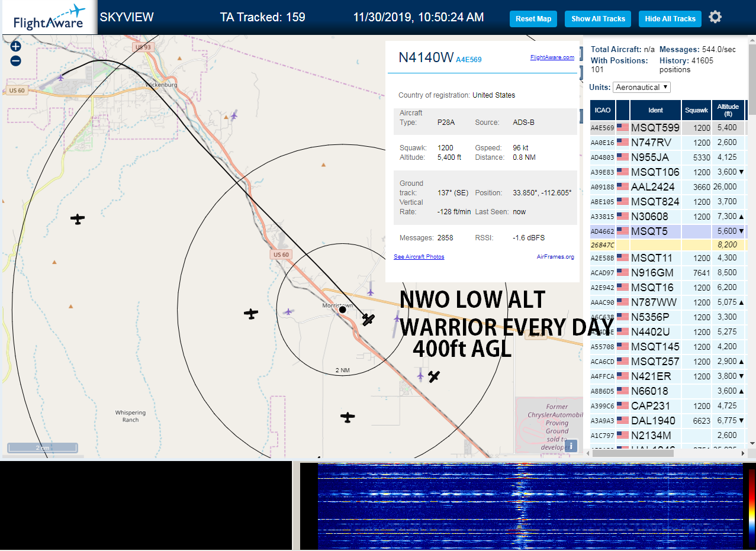This screenshot has height=551, width=756.
Task: Select the N955JA row
Action: [x=668, y=157]
